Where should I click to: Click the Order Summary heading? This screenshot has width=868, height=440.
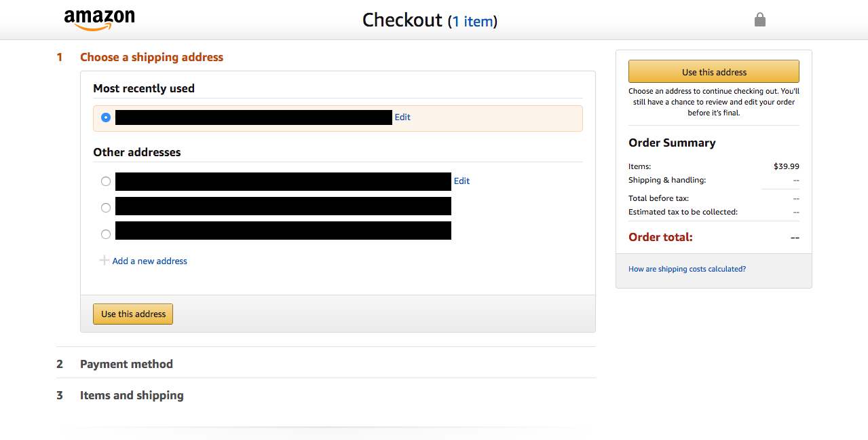tap(671, 143)
